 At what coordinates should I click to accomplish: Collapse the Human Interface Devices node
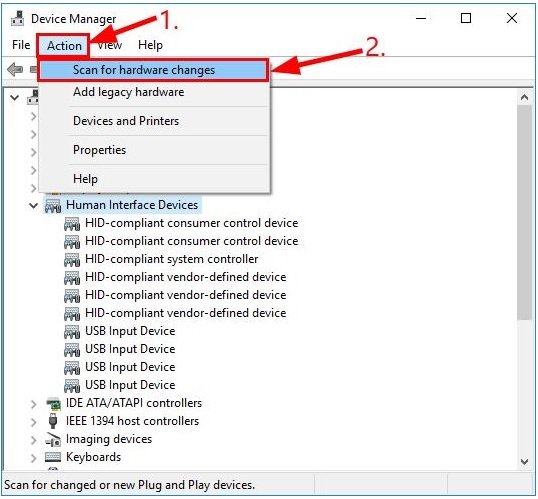[x=33, y=206]
